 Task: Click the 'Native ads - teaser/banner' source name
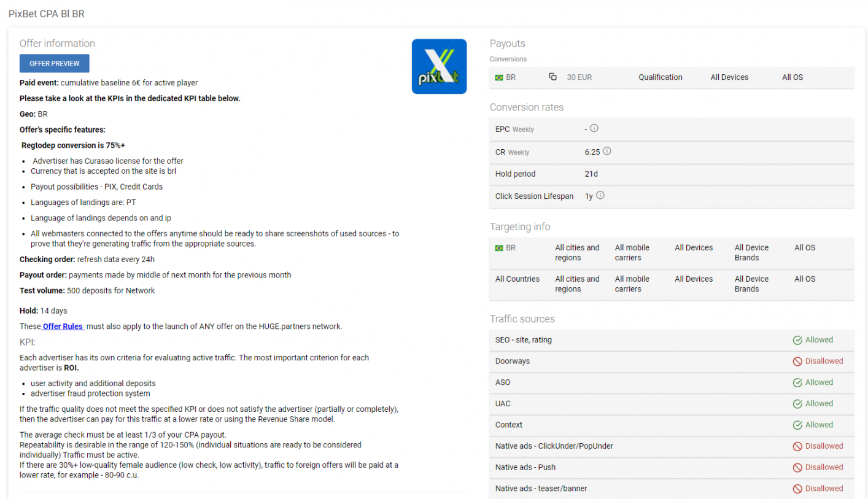click(x=540, y=489)
